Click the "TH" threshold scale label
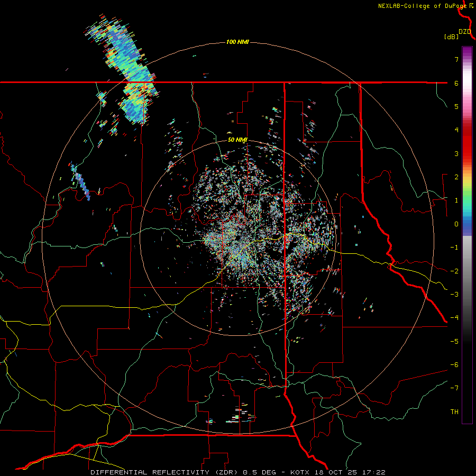 click(454, 412)
